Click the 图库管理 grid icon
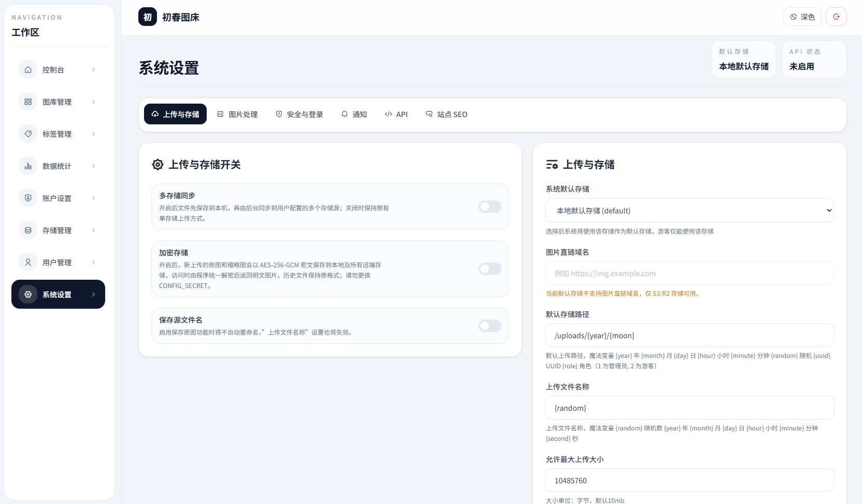The image size is (862, 504). (28, 102)
